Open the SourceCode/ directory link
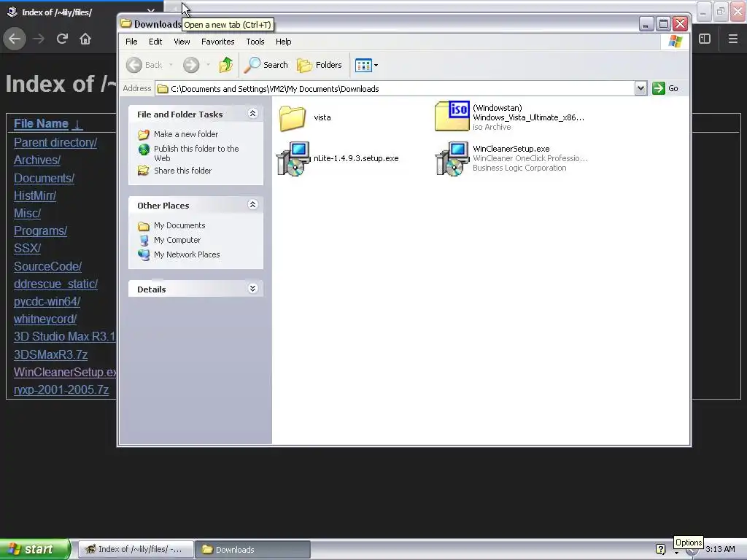 tap(47, 266)
